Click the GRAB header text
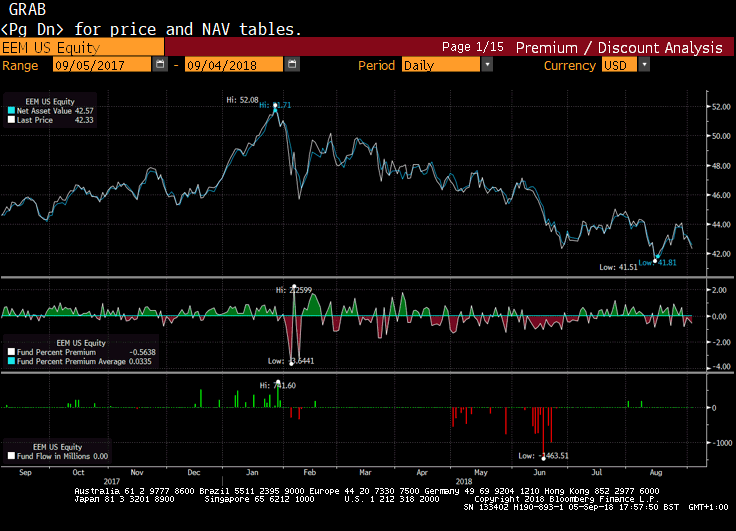Image resolution: width=736 pixels, height=531 pixels. (x=27, y=9)
